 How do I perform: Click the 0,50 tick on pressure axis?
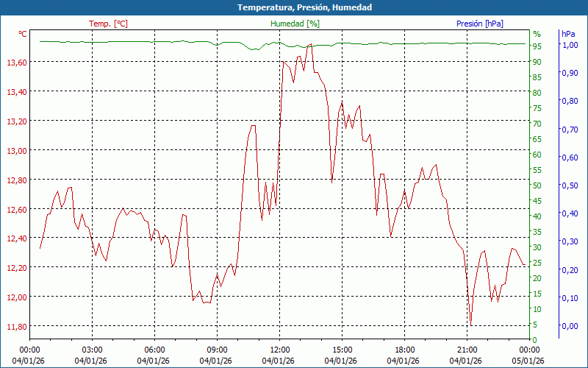click(x=570, y=185)
